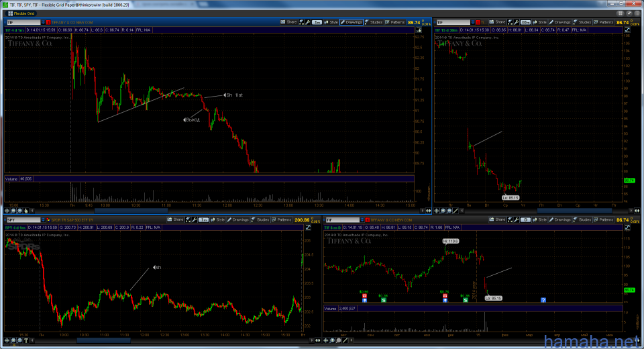Click the chart mode icon at the daily chart's price axis

627,228
